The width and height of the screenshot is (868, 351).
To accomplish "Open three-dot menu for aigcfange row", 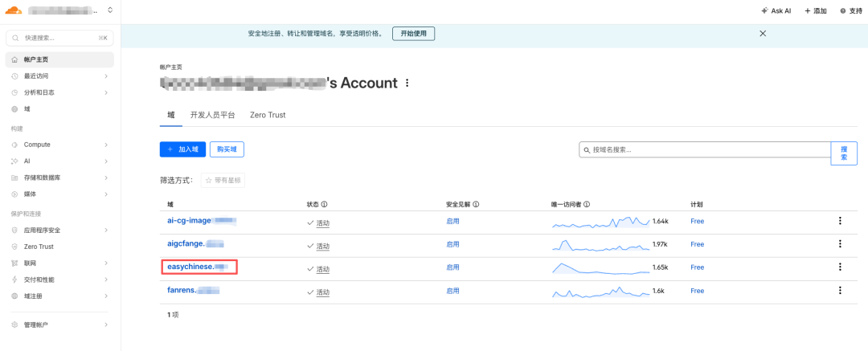I will tap(840, 243).
